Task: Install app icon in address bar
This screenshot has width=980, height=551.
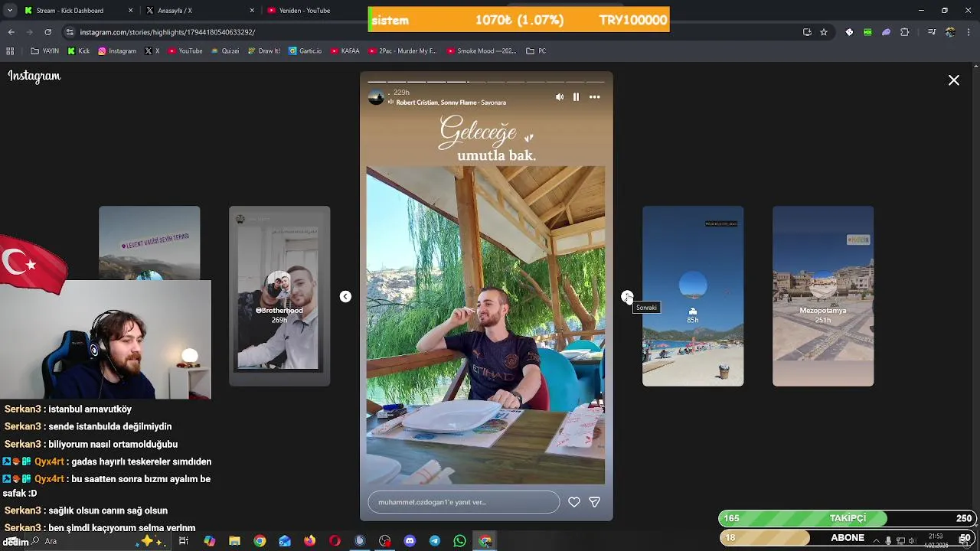Action: click(807, 32)
